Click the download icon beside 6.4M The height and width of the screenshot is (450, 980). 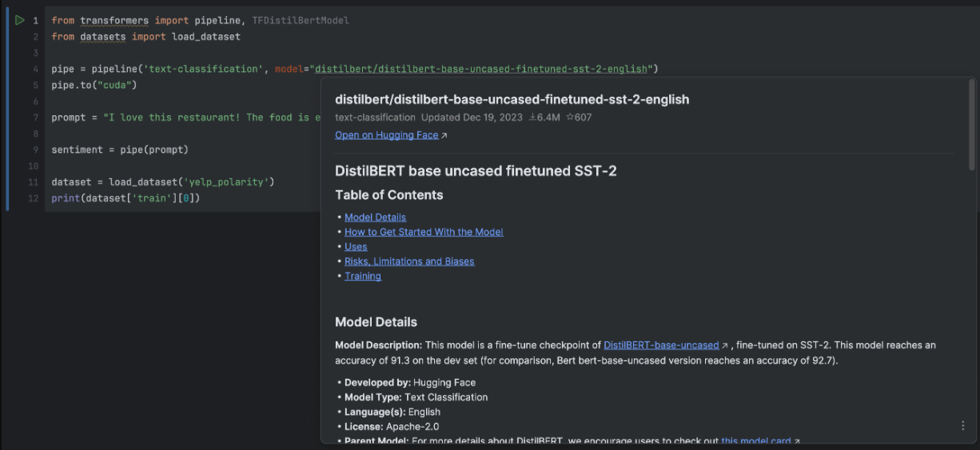tap(533, 117)
